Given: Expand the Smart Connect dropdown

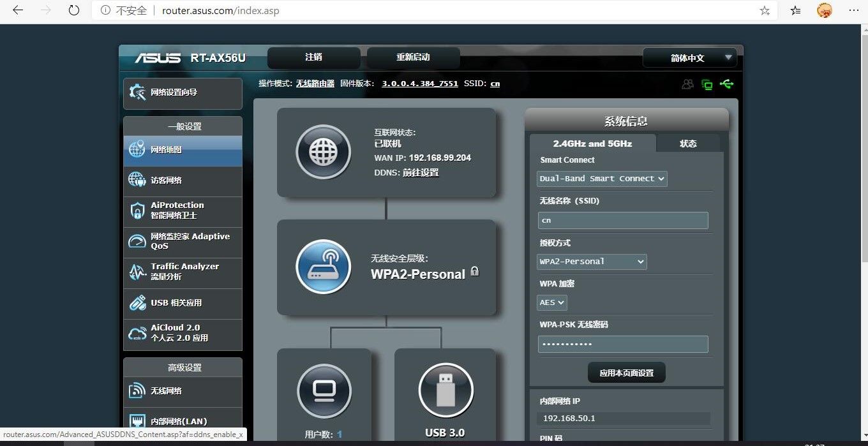Looking at the screenshot, I should click(602, 179).
